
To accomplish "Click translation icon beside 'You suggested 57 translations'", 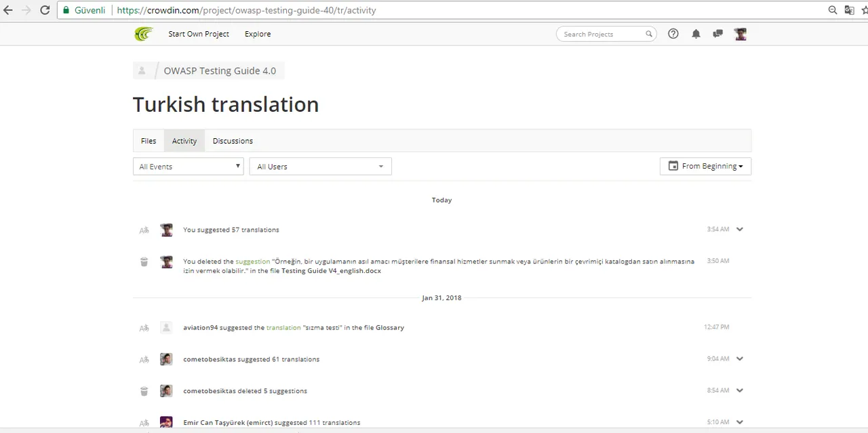I will coord(144,230).
